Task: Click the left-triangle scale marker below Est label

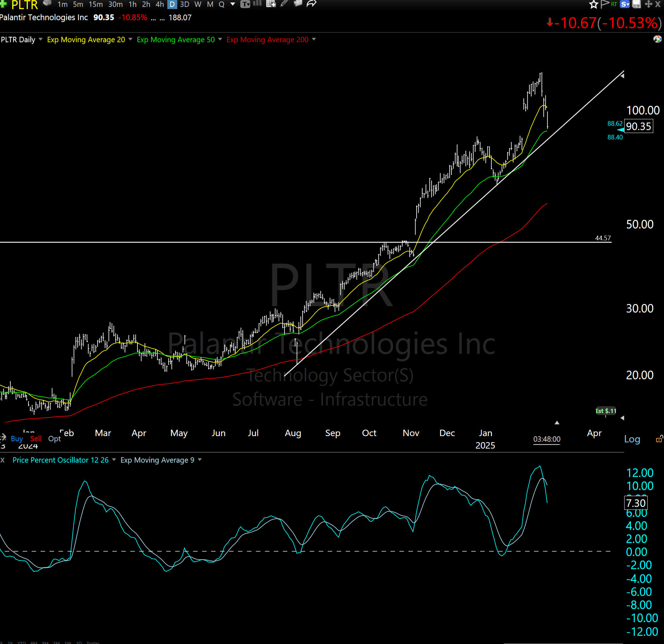Action: click(x=622, y=418)
